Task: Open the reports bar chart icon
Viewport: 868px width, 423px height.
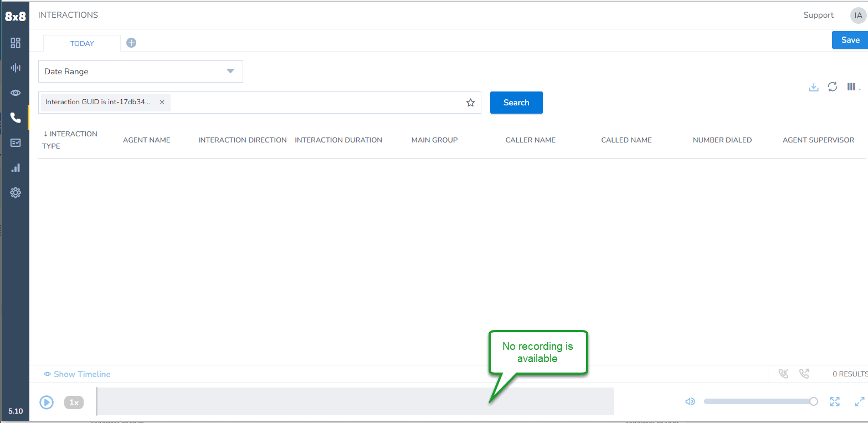Action: [16, 167]
